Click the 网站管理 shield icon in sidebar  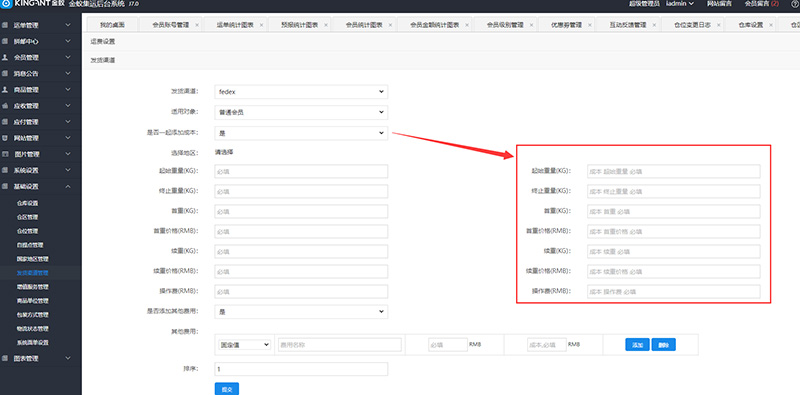point(5,138)
